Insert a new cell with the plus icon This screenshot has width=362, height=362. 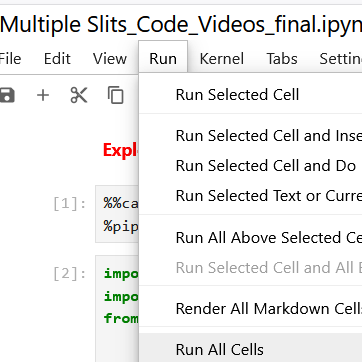[x=43, y=96]
